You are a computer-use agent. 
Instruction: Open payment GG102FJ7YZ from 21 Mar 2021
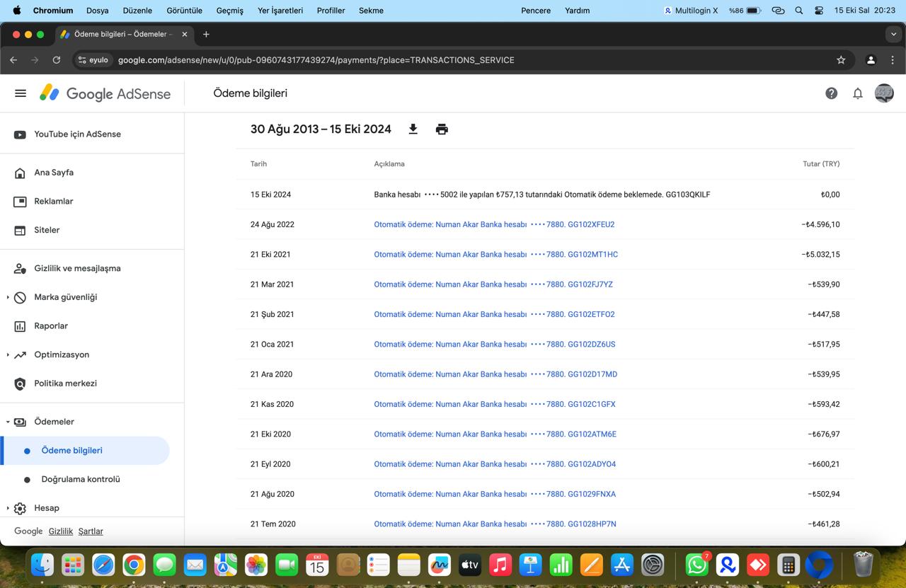[493, 284]
